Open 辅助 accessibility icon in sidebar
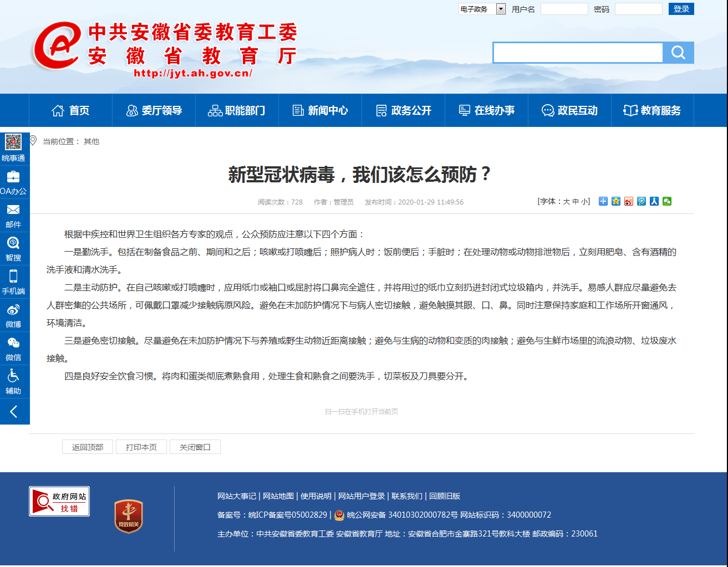Viewport: 728px width, 567px height. point(13,377)
